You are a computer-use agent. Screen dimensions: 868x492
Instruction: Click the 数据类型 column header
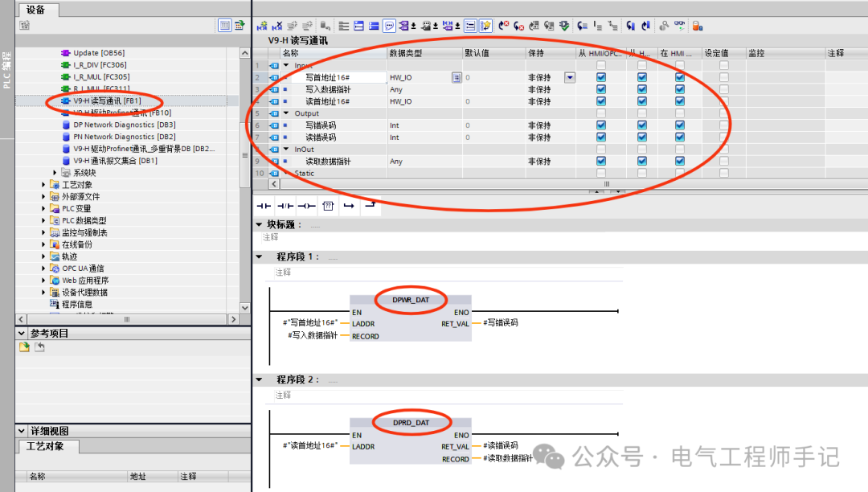[x=424, y=53]
